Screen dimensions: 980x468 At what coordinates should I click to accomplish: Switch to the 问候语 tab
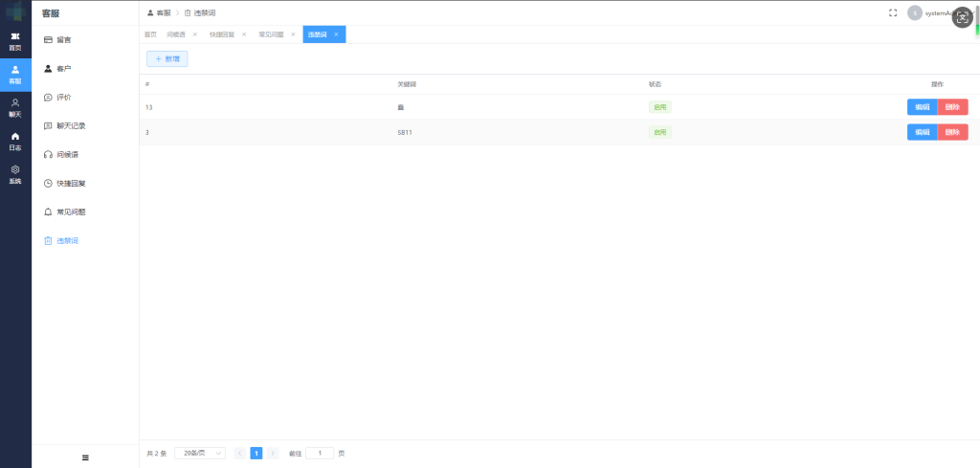[176, 34]
